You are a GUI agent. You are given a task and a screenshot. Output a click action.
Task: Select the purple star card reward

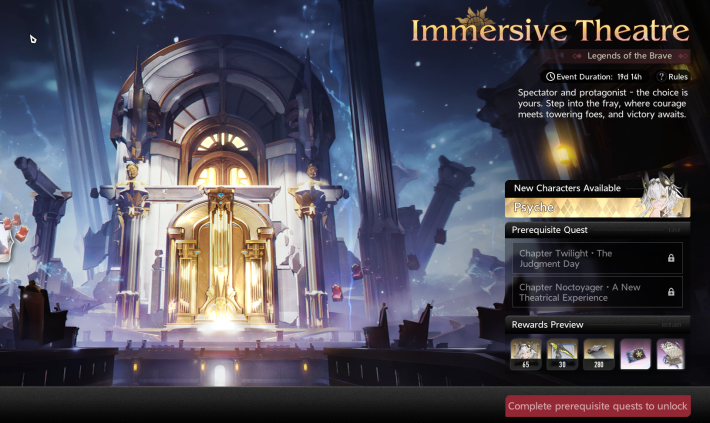pyautogui.click(x=635, y=354)
